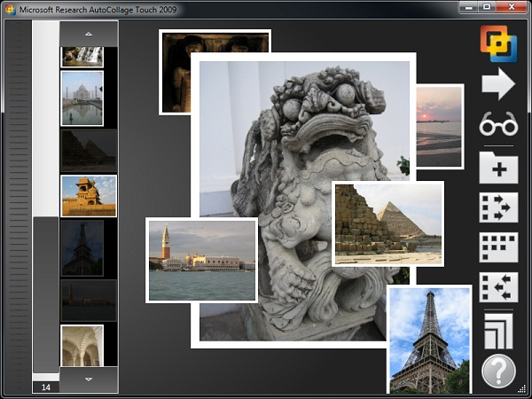
Task: Click the gather-images icon with inward arrows
Action: point(498,288)
